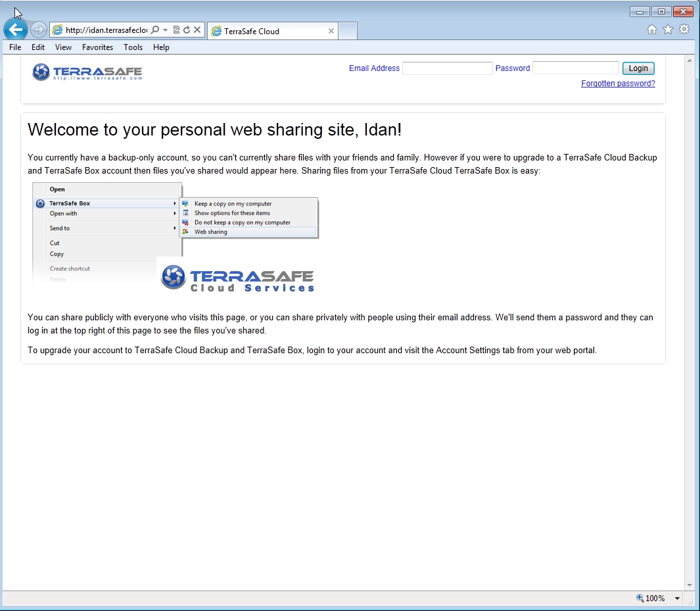Open the address bar dropdown arrow
The height and width of the screenshot is (611, 700).
165,30
